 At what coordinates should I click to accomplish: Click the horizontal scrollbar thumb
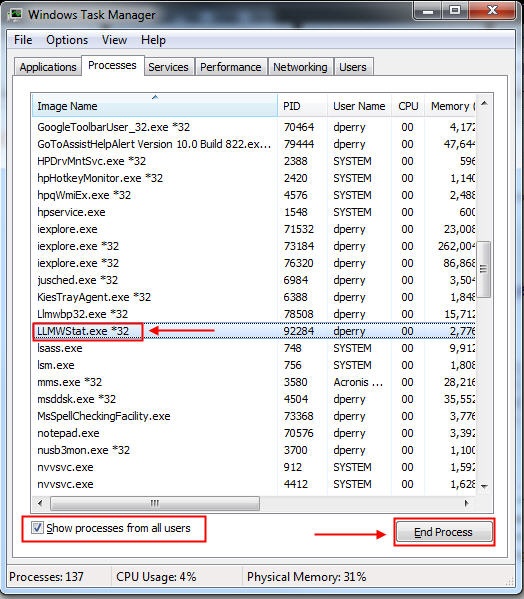point(155,503)
